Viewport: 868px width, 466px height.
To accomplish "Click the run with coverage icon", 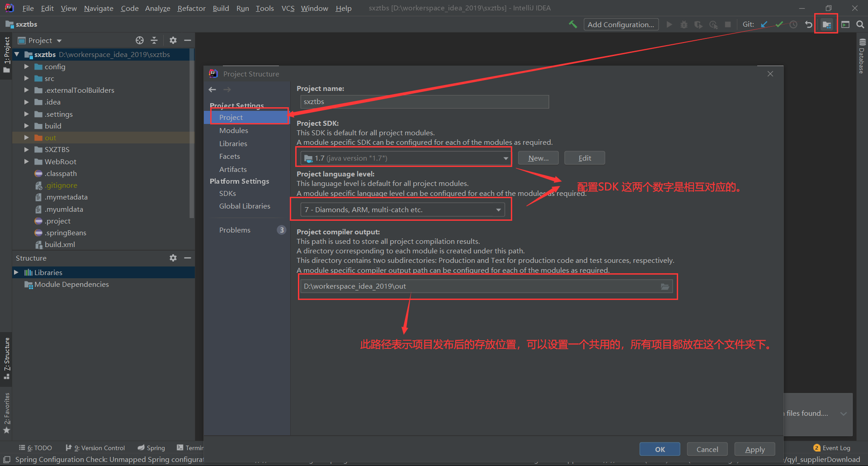I will click(x=698, y=24).
